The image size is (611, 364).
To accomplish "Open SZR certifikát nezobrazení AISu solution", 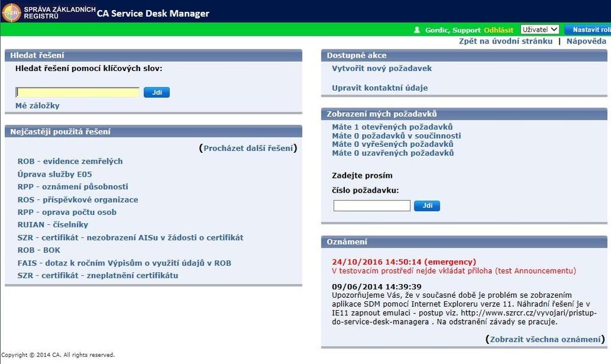I will pos(131,237).
